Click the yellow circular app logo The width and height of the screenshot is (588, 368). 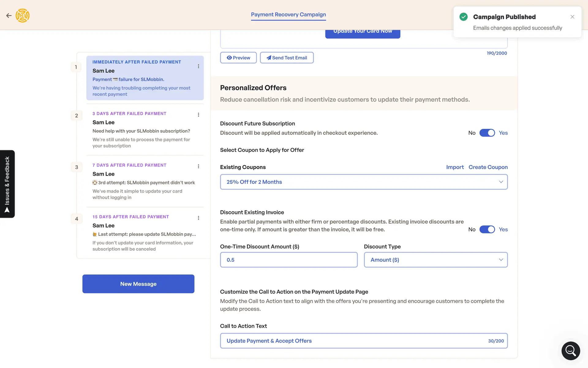[23, 16]
